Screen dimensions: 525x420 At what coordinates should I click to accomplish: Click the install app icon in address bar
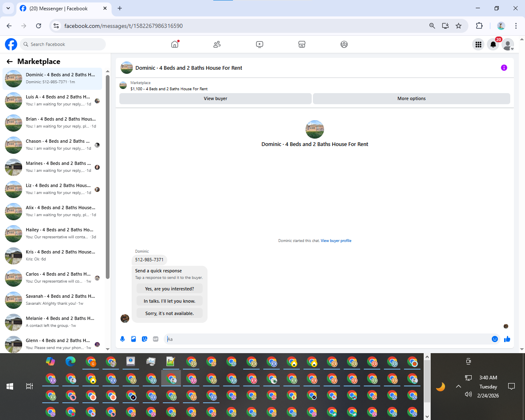(445, 26)
